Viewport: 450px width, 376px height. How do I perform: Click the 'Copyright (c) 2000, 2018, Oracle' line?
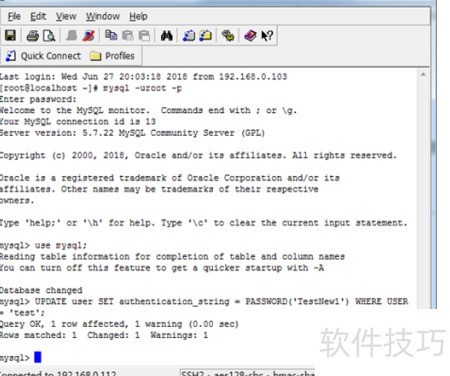click(x=198, y=156)
